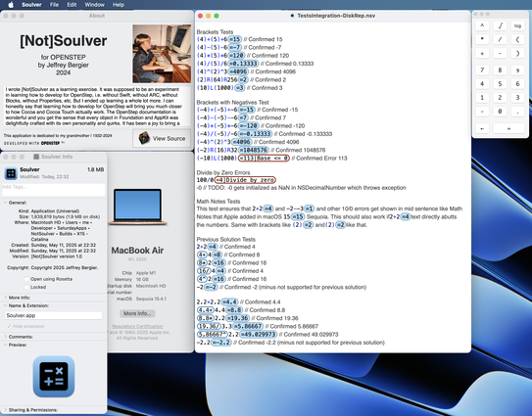Enable the Open using Rosetta checkbox
This screenshot has height=416, width=532.
coord(26,279)
